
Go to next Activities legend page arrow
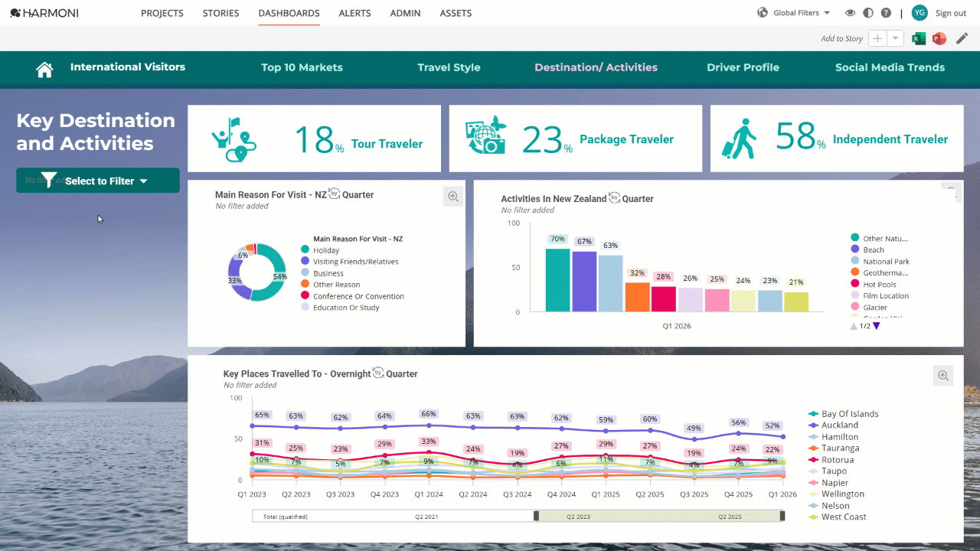877,326
